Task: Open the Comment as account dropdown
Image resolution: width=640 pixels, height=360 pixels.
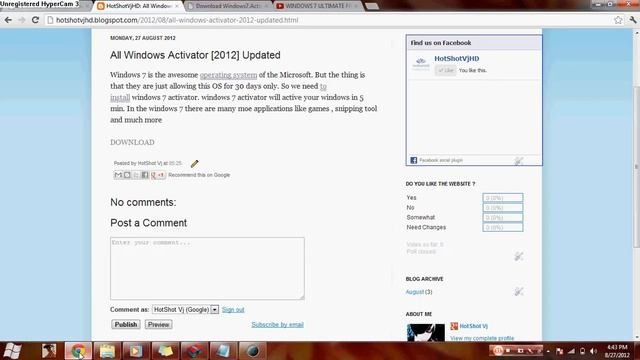Action: point(185,310)
